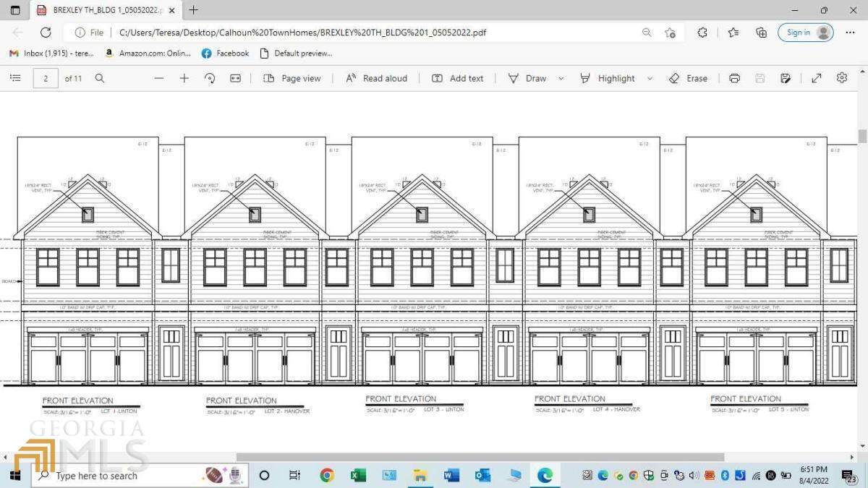This screenshot has width=868, height=488.
Task: Enter full screen mode
Action: (x=817, y=78)
